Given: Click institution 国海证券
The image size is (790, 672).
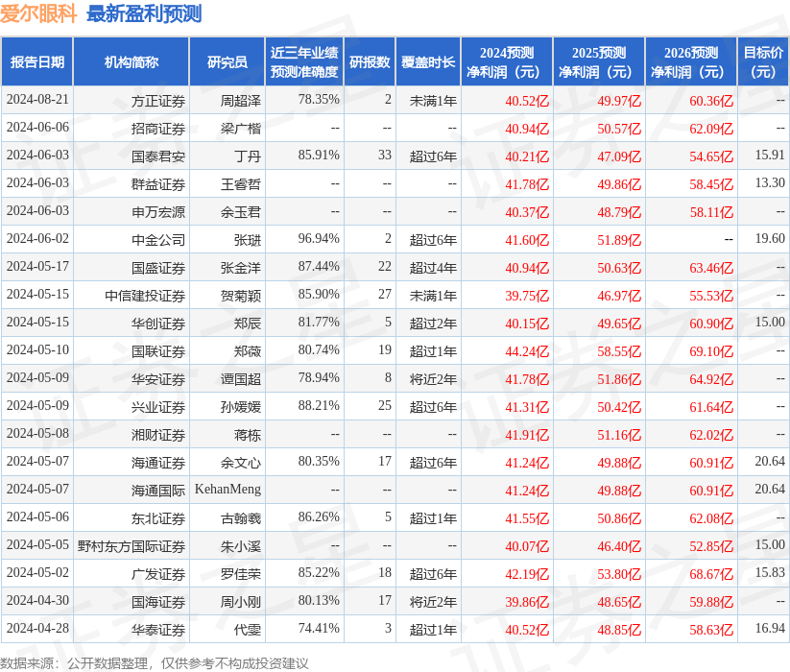Looking at the screenshot, I should pos(158,602).
